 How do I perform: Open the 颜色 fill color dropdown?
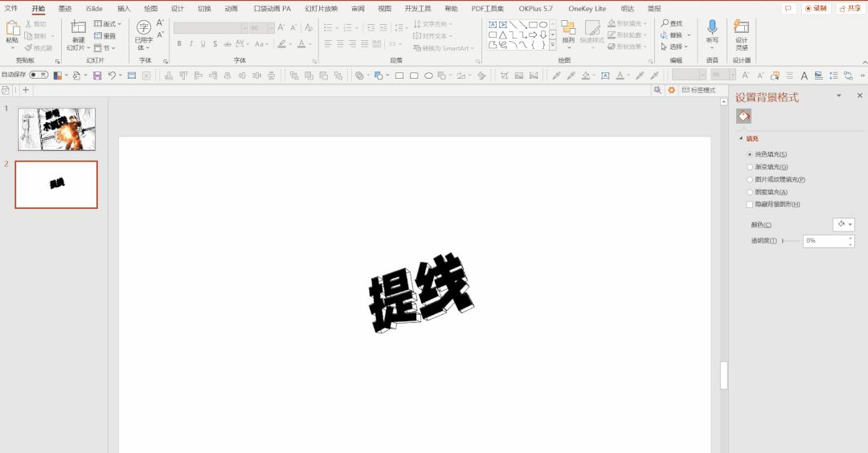click(844, 225)
